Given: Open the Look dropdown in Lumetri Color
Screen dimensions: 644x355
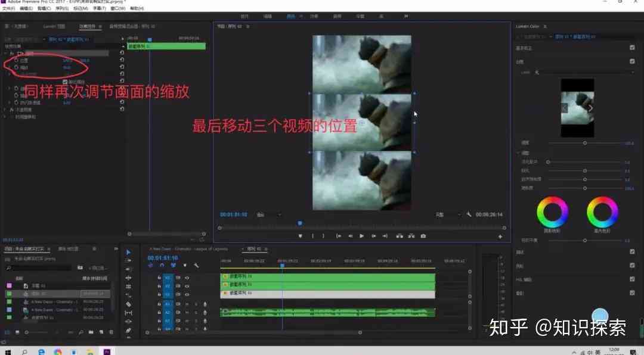Looking at the screenshot, I should [584, 72].
